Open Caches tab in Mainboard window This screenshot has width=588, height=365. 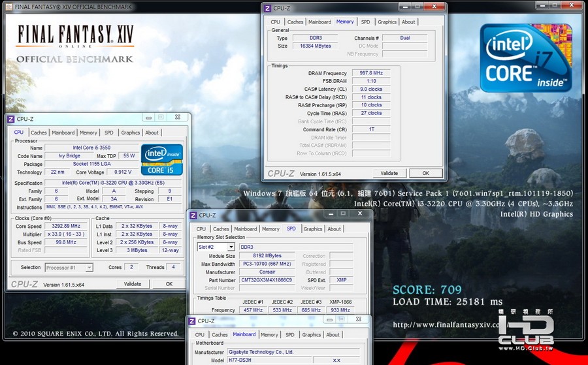pyautogui.click(x=220, y=335)
